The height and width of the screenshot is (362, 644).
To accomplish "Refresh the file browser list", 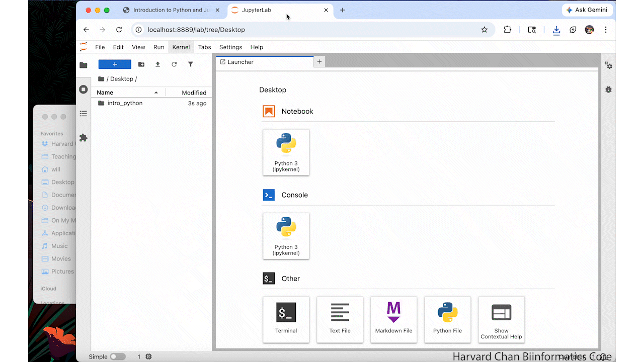I will coord(174,64).
